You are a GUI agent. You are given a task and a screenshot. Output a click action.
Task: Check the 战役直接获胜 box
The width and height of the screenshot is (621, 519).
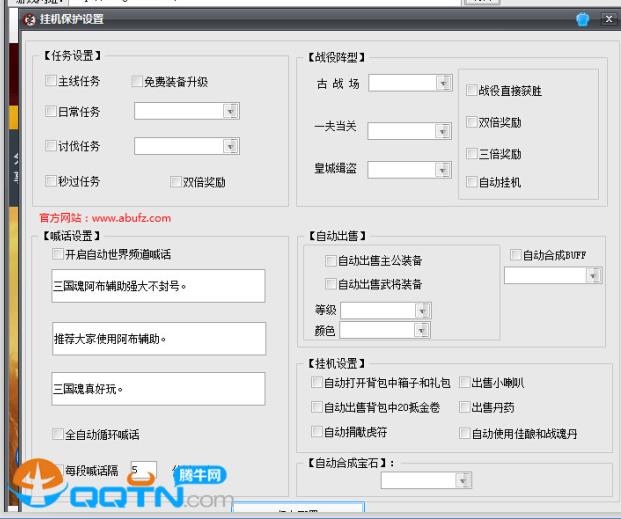tap(472, 90)
